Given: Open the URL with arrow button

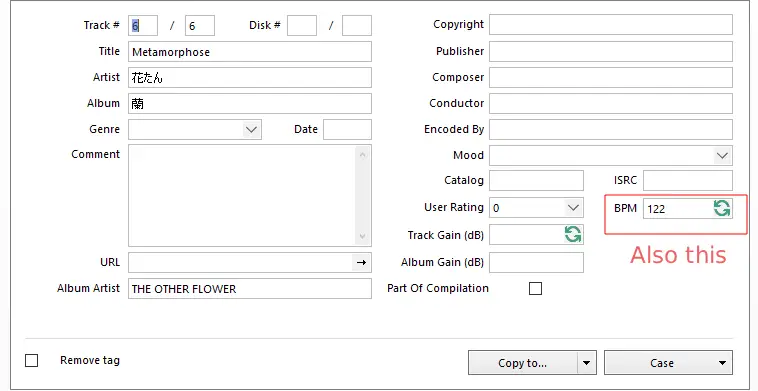Looking at the screenshot, I should (x=361, y=262).
